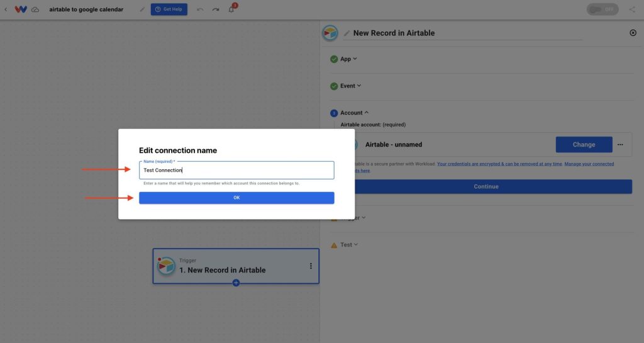644x343 pixels.
Task: Undo the last change
Action: 200,9
